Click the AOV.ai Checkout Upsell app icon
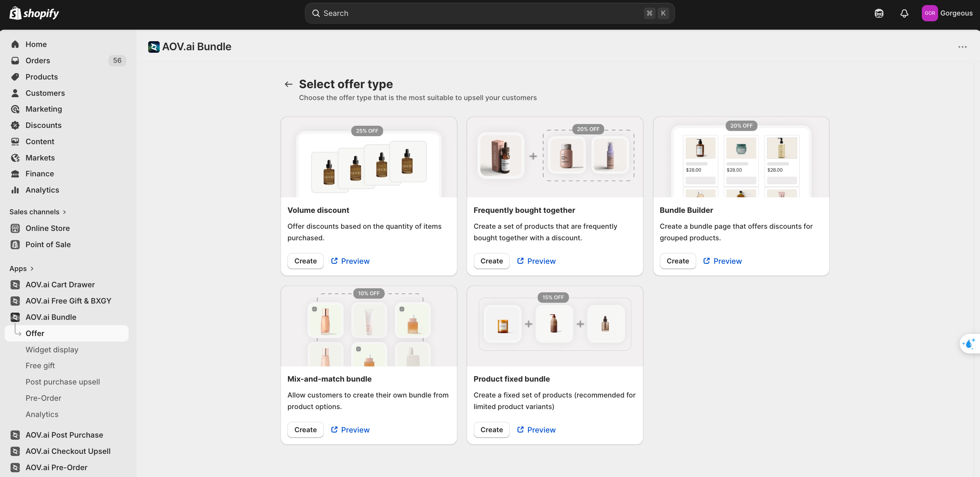This screenshot has height=477, width=980. tap(15, 451)
